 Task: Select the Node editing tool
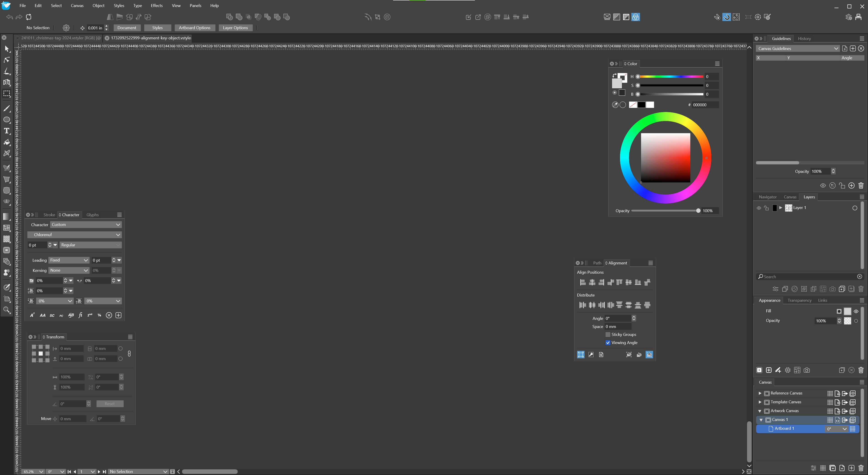pyautogui.click(x=7, y=60)
